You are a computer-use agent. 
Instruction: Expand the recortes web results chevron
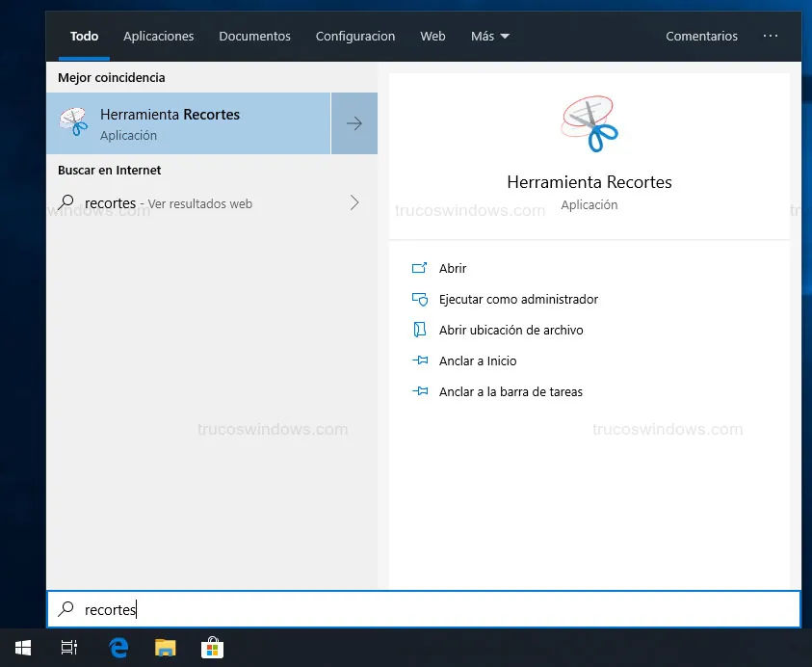tap(354, 203)
